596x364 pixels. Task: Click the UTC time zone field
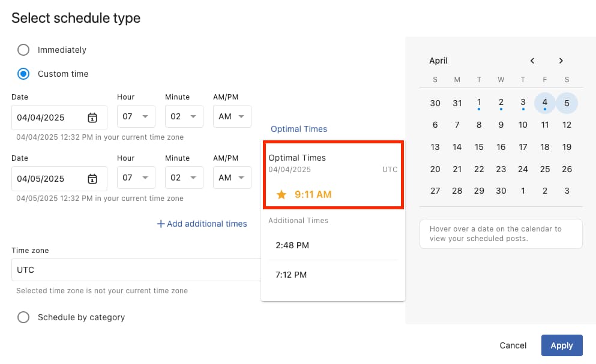tap(136, 270)
